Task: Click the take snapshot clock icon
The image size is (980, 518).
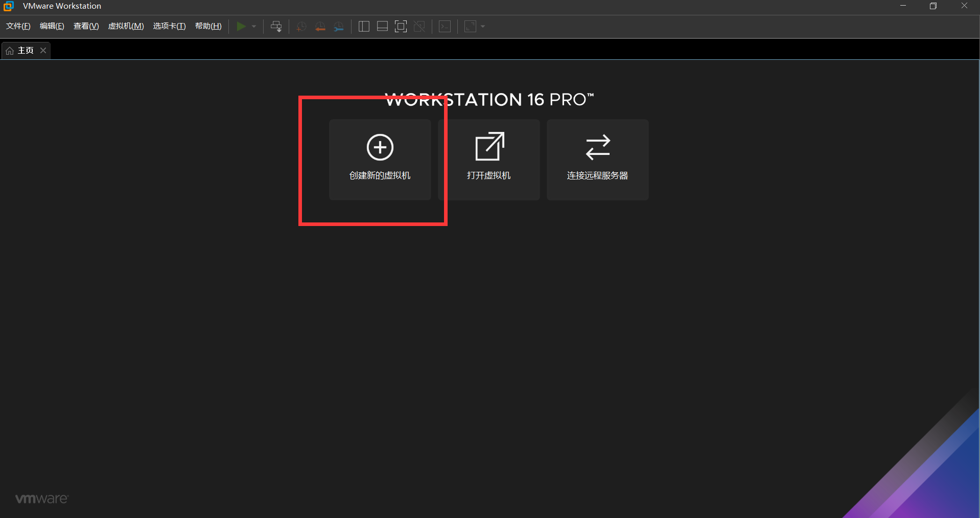Action: pos(301,27)
